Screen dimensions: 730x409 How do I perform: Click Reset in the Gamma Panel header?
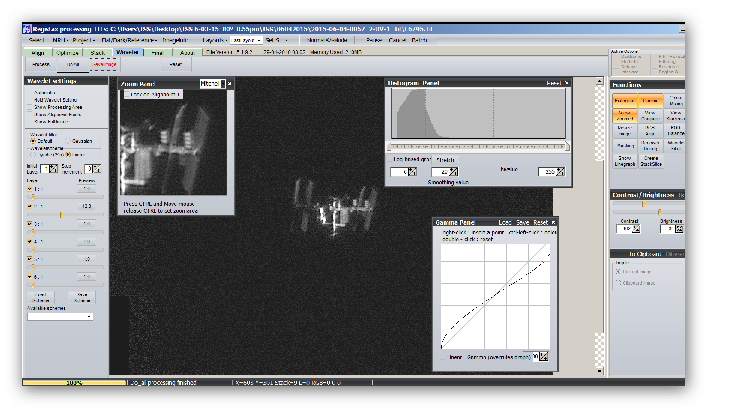coord(541,221)
